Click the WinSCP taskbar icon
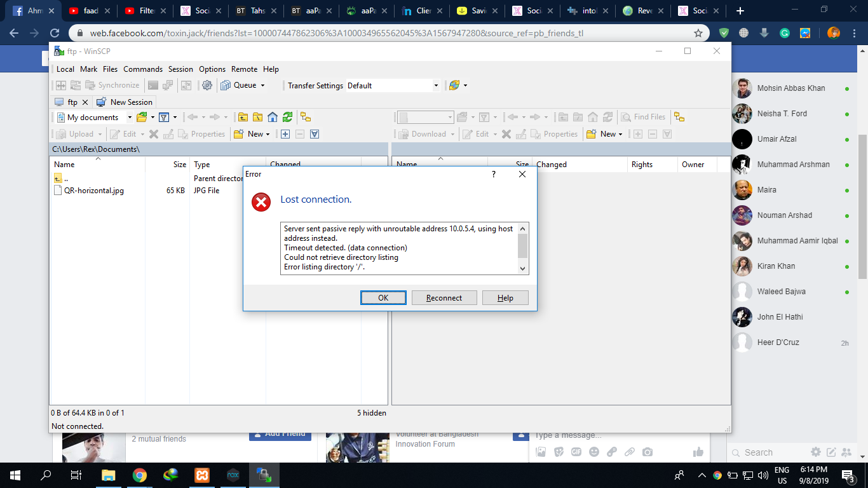 click(x=263, y=475)
